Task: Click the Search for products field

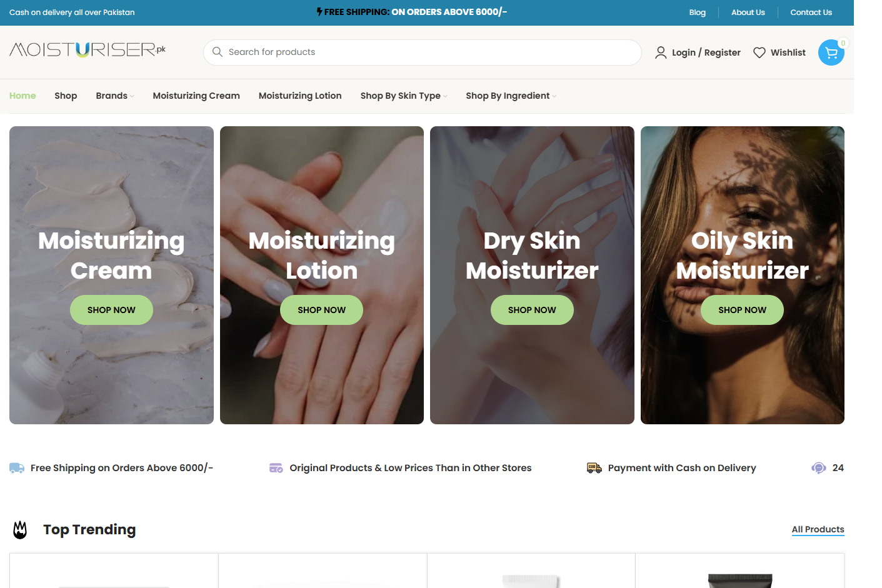Action: coord(423,52)
